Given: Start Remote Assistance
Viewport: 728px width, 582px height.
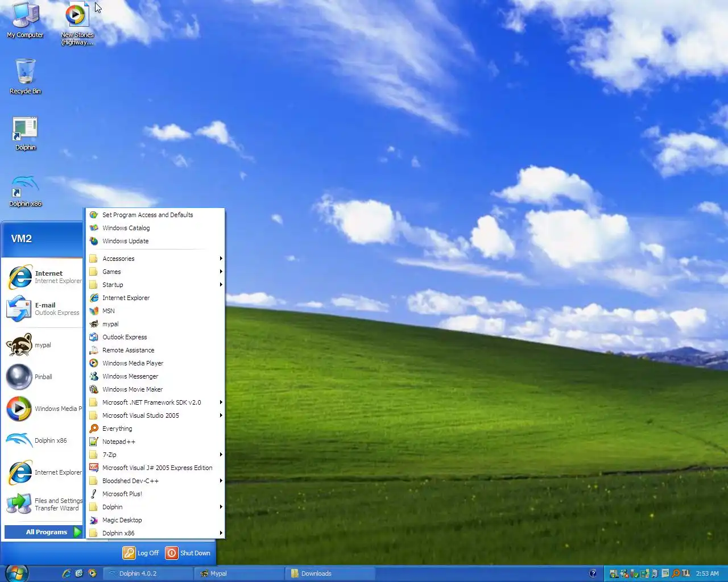Looking at the screenshot, I should [155, 350].
